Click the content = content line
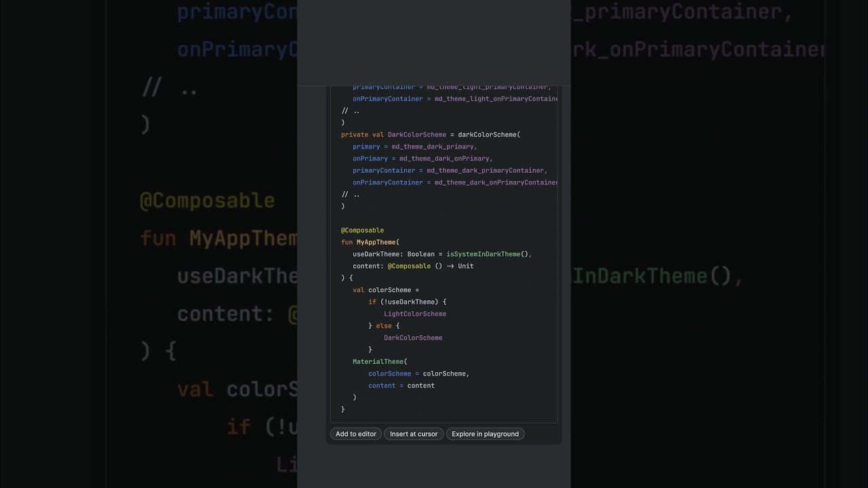Viewport: 868px width, 488px height. 401,386
